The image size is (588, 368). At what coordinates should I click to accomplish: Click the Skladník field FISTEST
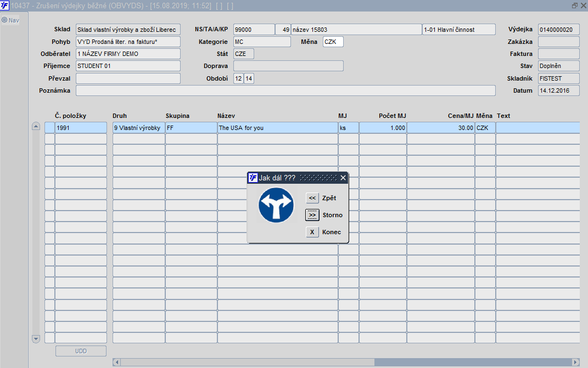[559, 78]
